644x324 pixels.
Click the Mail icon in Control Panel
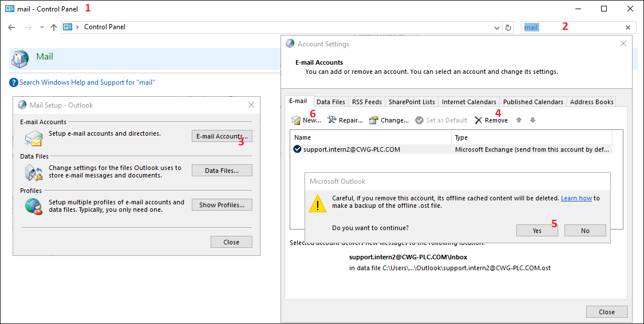click(21, 57)
